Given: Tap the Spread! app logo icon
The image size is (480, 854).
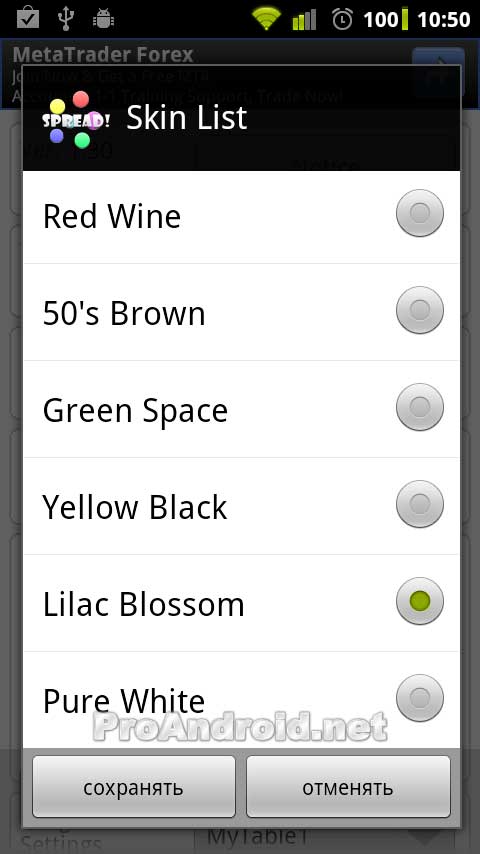Looking at the screenshot, I should pos(76,120).
